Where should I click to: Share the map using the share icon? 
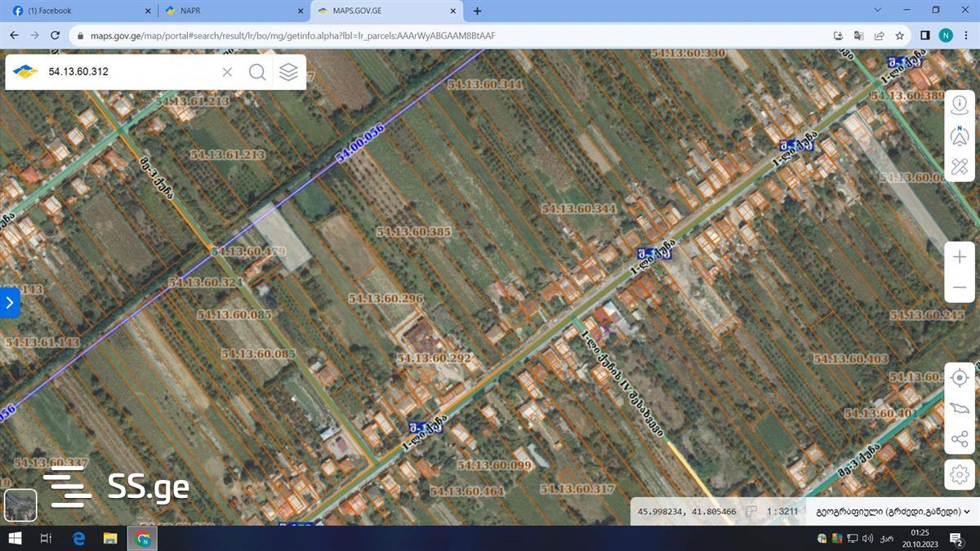point(960,439)
